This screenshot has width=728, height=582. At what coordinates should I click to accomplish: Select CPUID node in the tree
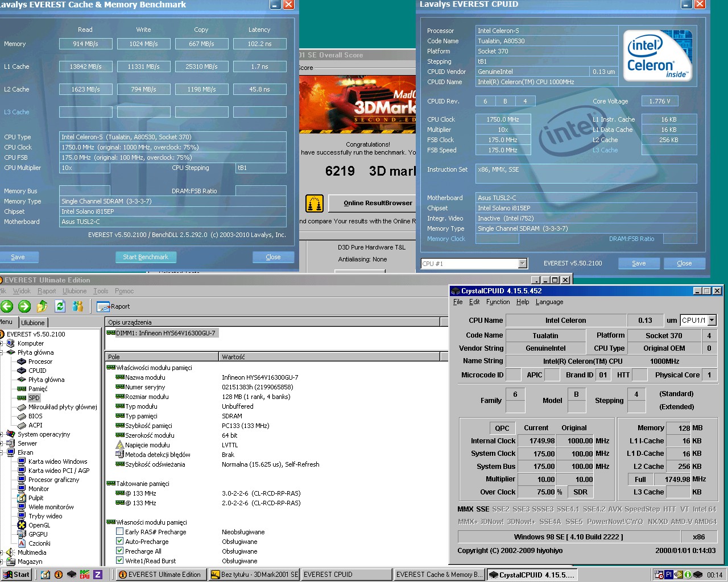tap(37, 371)
